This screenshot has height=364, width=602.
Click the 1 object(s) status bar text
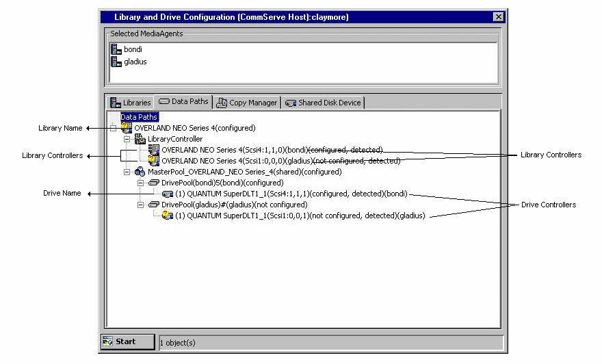(x=177, y=343)
